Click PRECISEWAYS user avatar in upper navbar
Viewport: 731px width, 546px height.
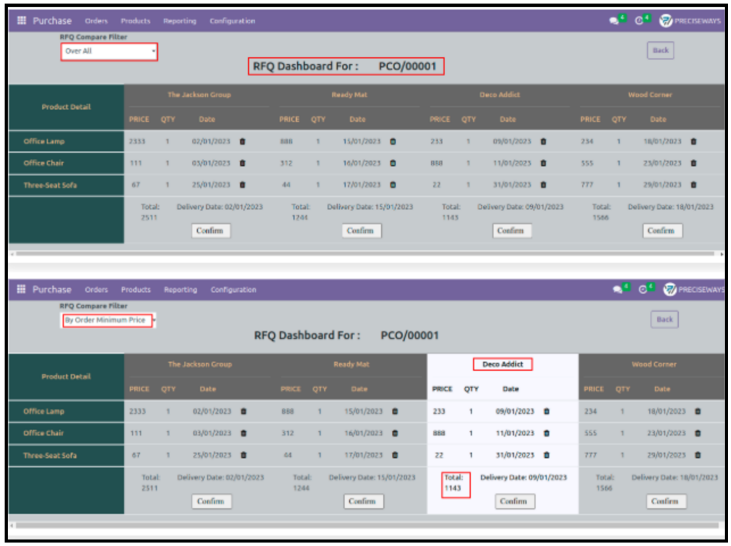667,21
